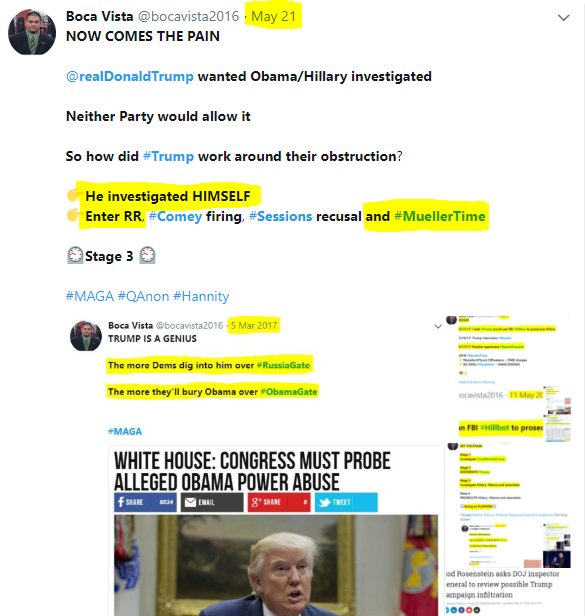
Task: Expand the embedded tweet options chevron
Action: pos(438,326)
